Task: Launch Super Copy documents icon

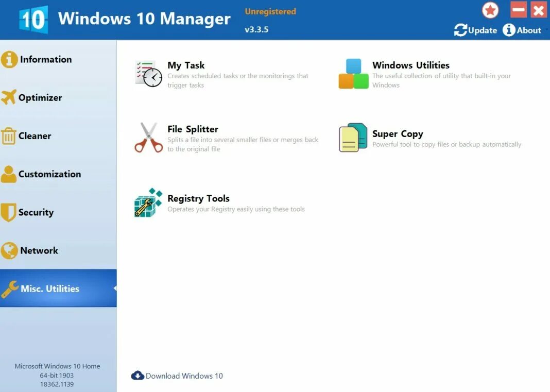Action: click(x=353, y=137)
